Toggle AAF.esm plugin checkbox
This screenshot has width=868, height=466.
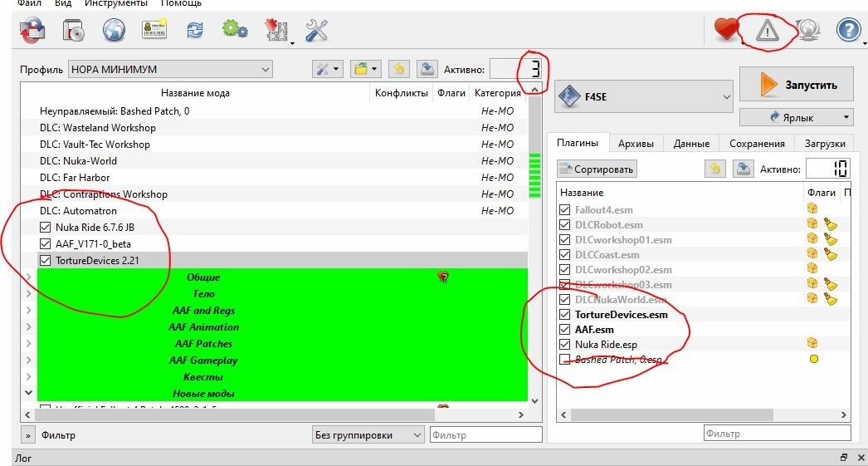[x=564, y=329]
